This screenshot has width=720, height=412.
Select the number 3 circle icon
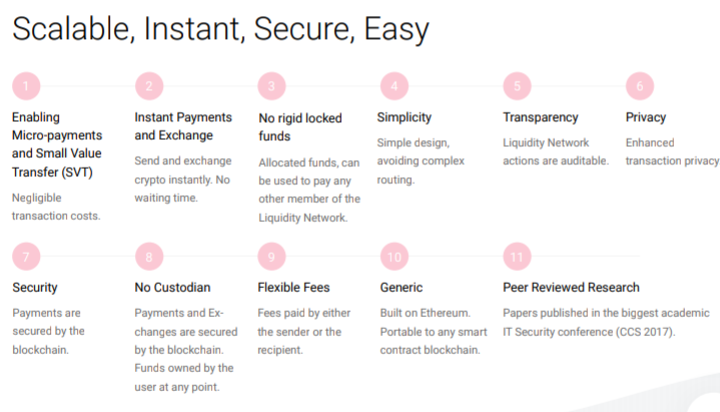272,86
